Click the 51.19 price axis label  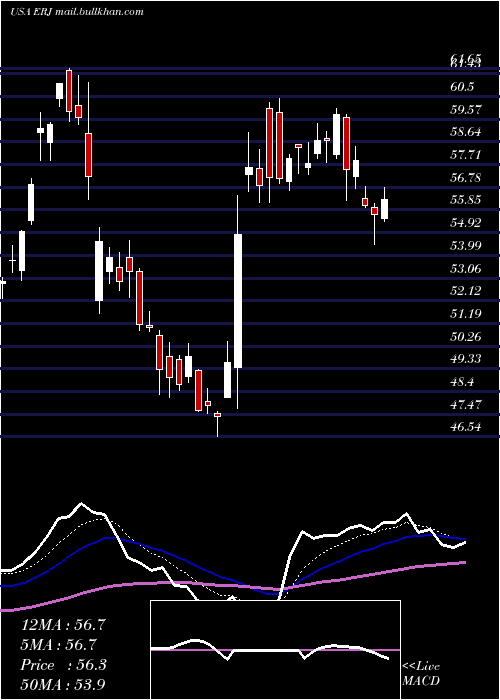click(x=466, y=314)
